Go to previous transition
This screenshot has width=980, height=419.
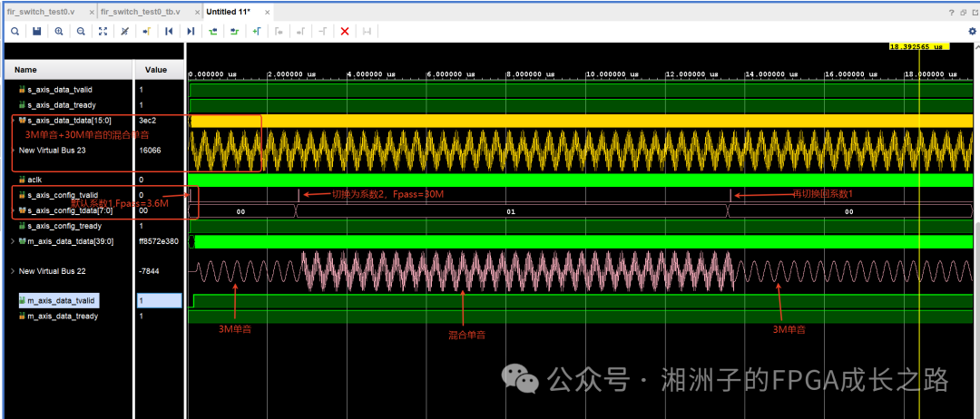coord(213,31)
